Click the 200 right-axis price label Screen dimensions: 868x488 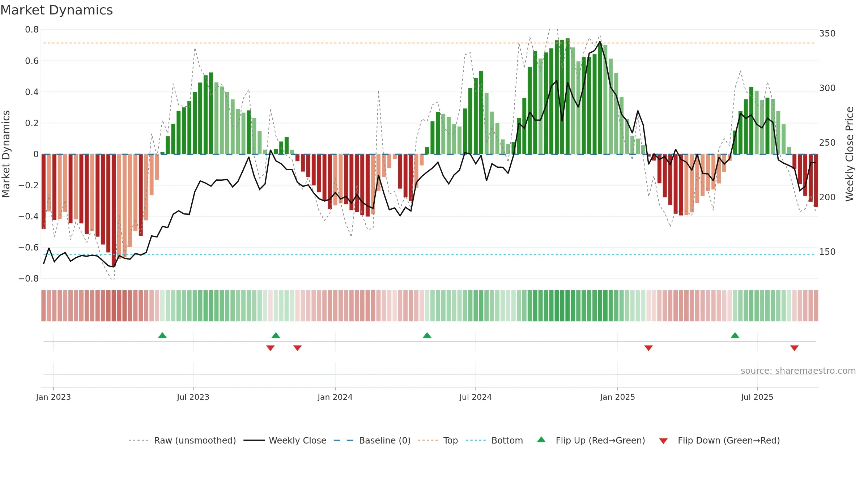point(827,197)
